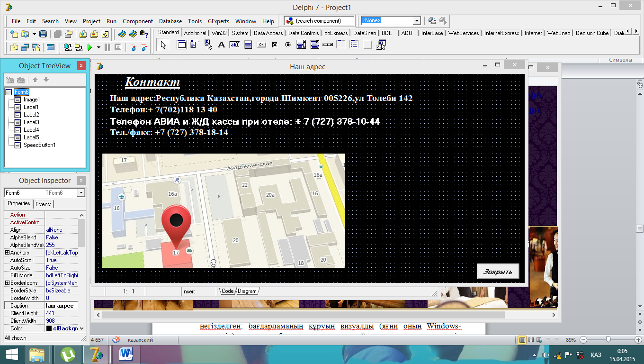Viewport: 644px width, 364px height.
Task: Pick the Button (OK) component in palette
Action: pos(261,45)
